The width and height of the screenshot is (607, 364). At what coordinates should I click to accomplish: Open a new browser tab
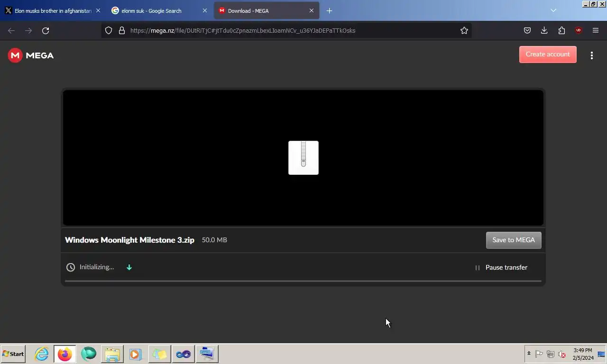click(x=330, y=10)
